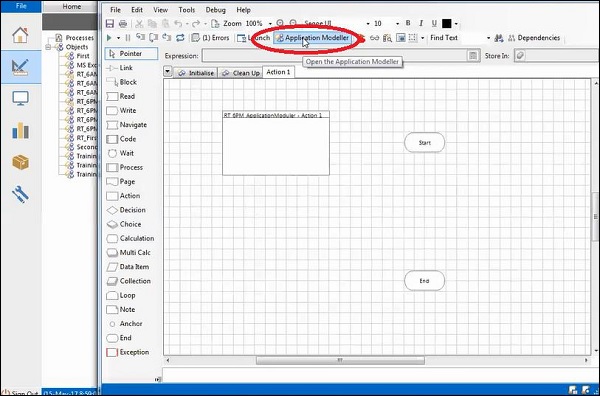Click the Undo arrow icon
The image size is (600, 396).
[178, 24]
